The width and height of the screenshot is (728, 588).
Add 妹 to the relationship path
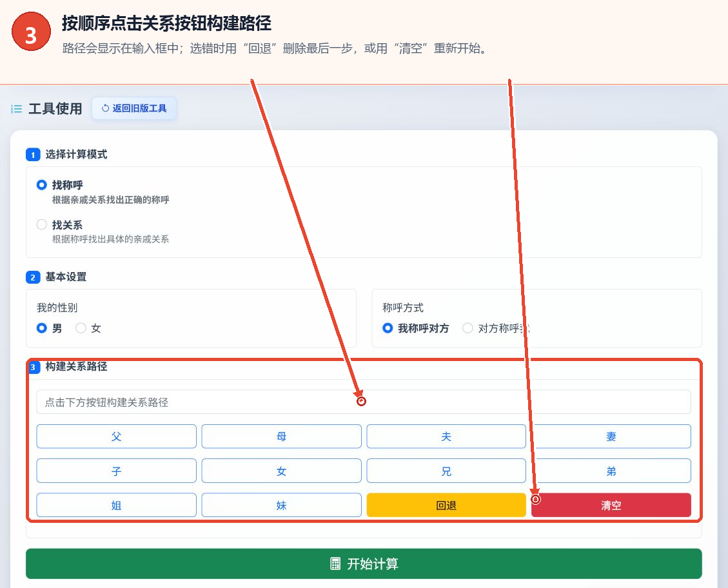pyautogui.click(x=281, y=505)
